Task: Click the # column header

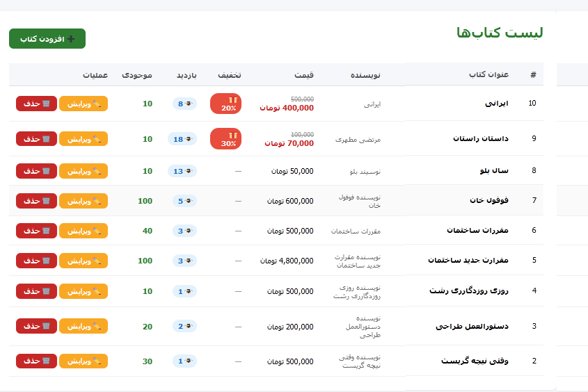Action: tap(533, 74)
